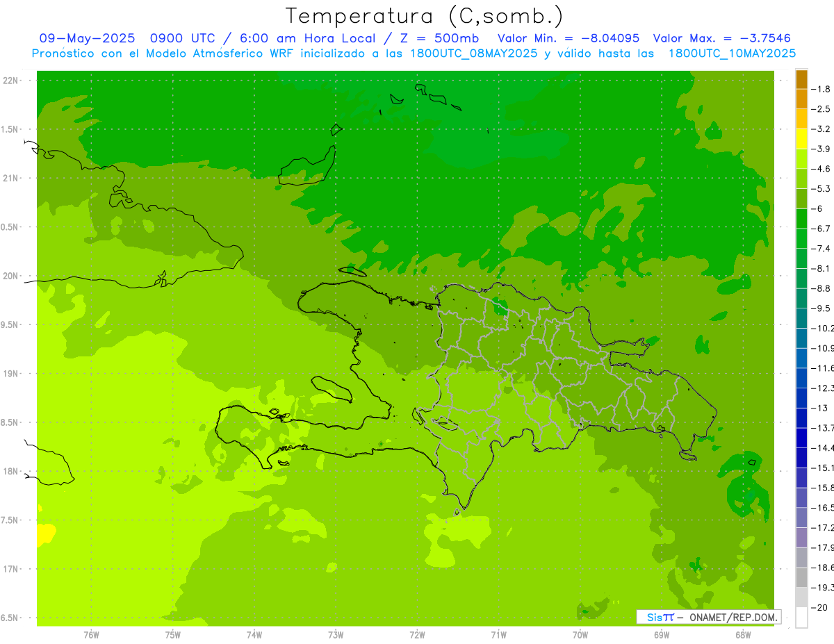Click the '-9.5' colorbar value label
The height and width of the screenshot is (644, 834).
pyautogui.click(x=821, y=308)
